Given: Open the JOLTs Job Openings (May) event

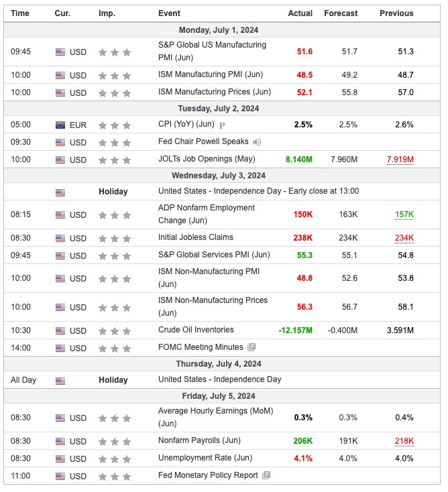Looking at the screenshot, I should click(x=208, y=160).
